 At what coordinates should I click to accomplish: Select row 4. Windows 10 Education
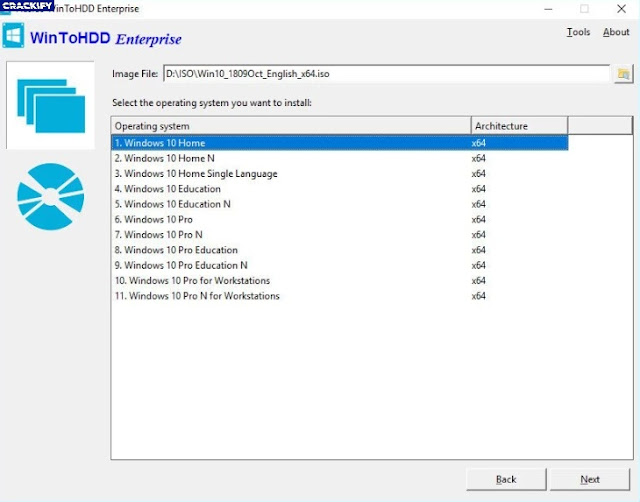point(340,189)
